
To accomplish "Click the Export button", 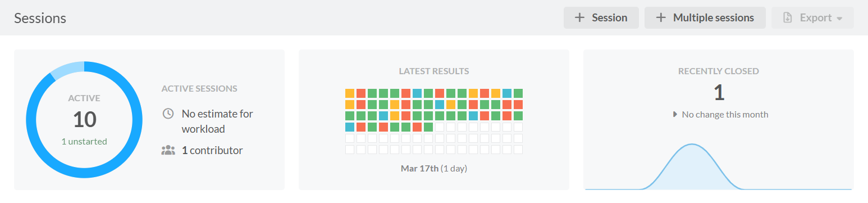I will [813, 17].
